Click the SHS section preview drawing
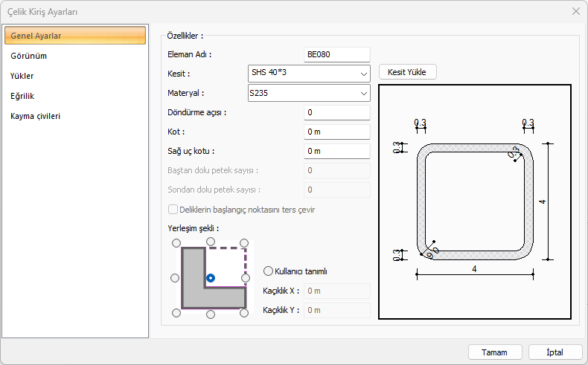 click(x=475, y=201)
